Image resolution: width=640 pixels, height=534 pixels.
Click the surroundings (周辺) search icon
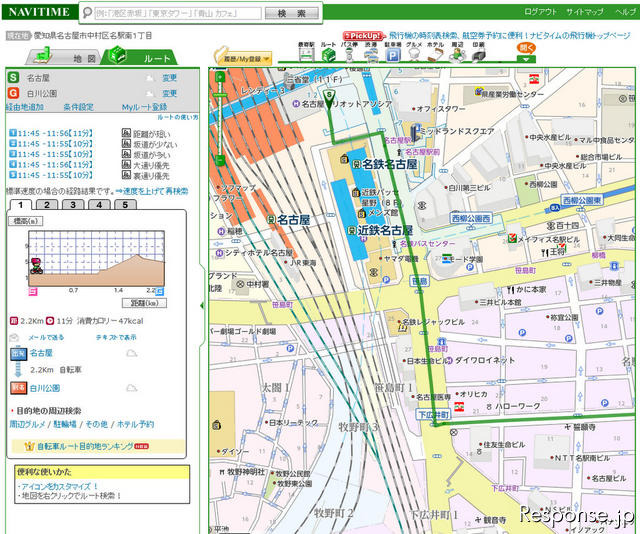coord(458,54)
